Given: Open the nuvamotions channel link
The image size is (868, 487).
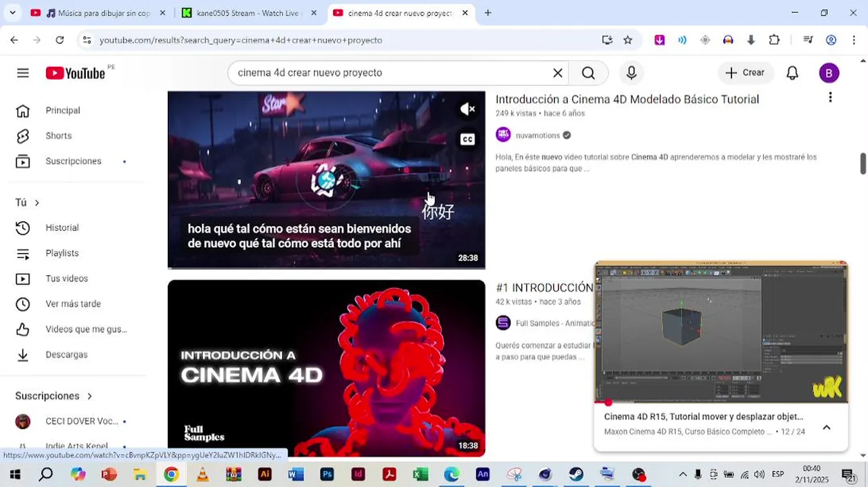Looking at the screenshot, I should [538, 135].
